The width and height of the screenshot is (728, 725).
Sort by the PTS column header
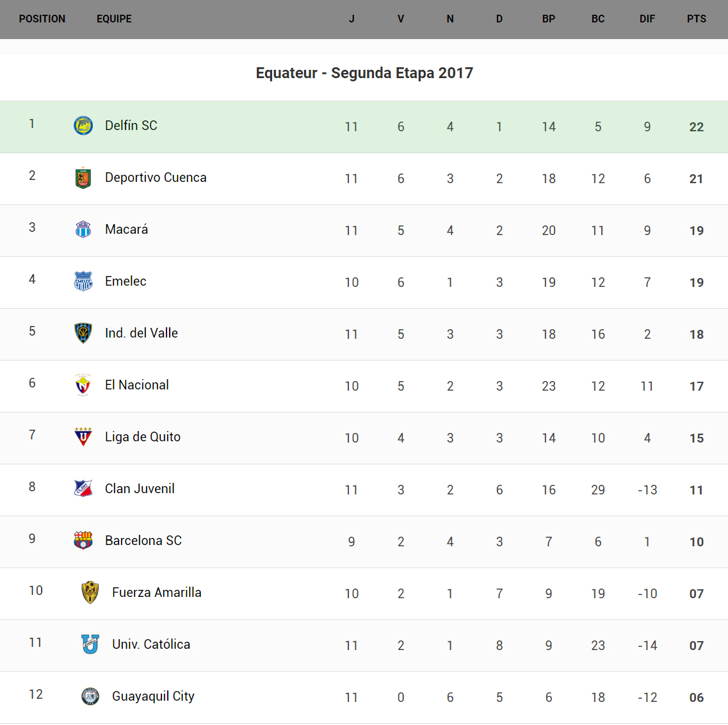[x=697, y=19]
